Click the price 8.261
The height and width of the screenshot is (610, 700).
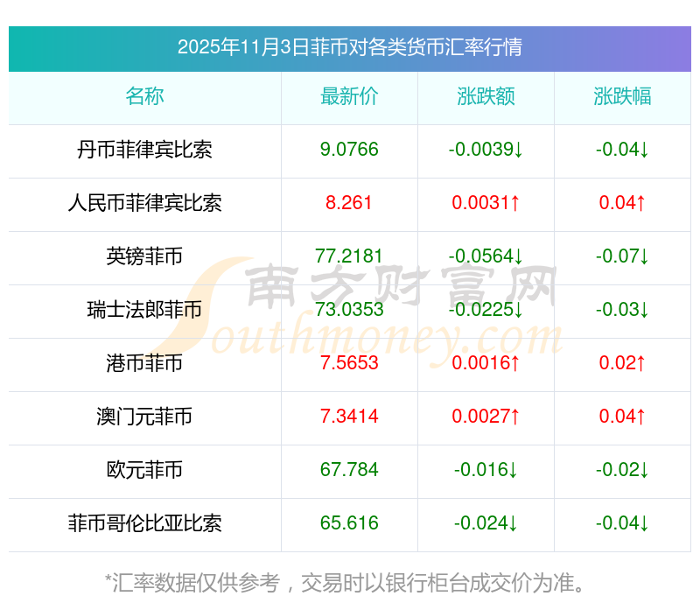click(349, 203)
